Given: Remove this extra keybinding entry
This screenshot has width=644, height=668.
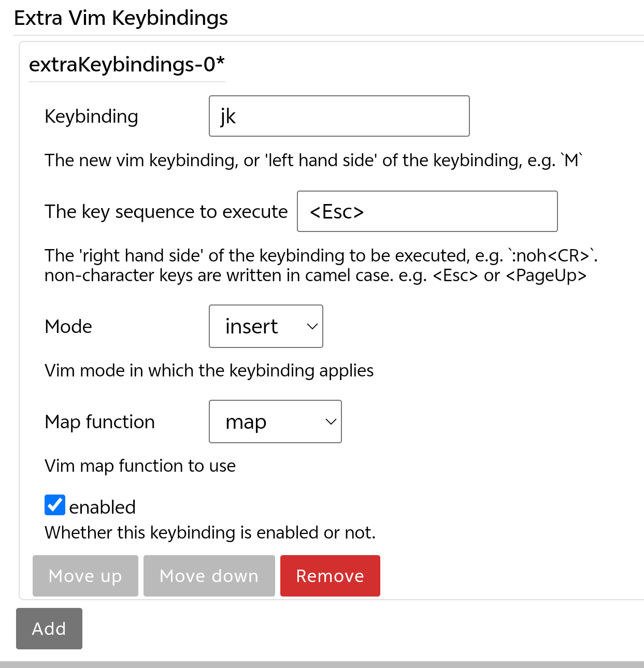Looking at the screenshot, I should (330, 576).
